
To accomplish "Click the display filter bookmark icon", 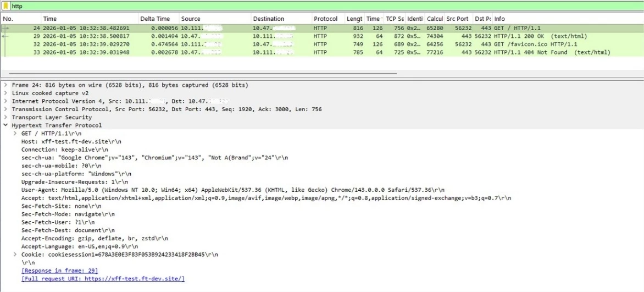I will 5,5.
